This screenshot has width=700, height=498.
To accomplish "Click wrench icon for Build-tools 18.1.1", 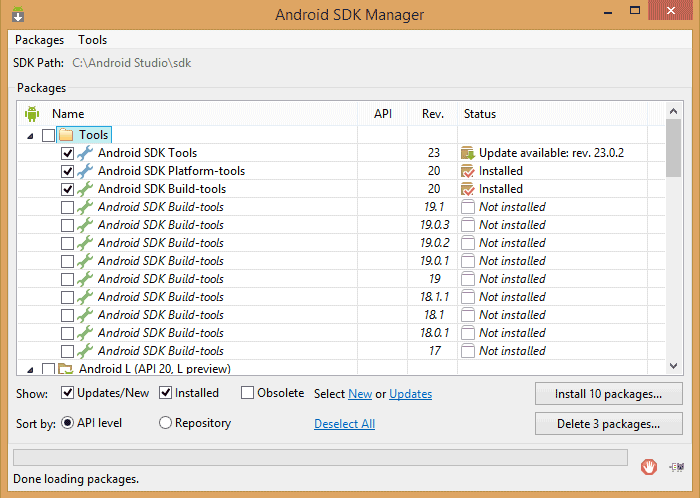I will tap(85, 297).
